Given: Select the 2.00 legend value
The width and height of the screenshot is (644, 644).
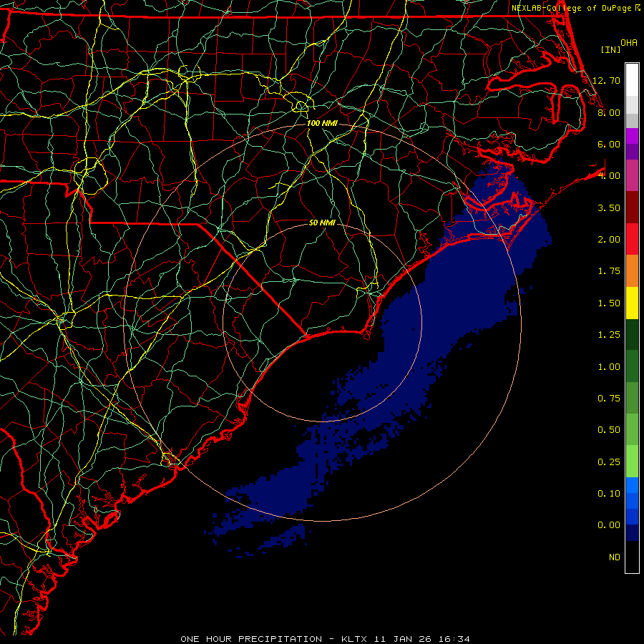Looking at the screenshot, I should pyautogui.click(x=609, y=240).
